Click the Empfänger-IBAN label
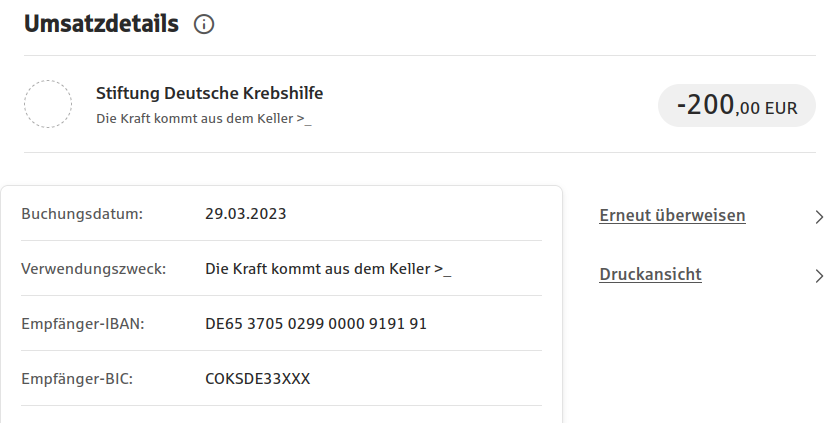This screenshot has width=832, height=423. pyautogui.click(x=83, y=324)
